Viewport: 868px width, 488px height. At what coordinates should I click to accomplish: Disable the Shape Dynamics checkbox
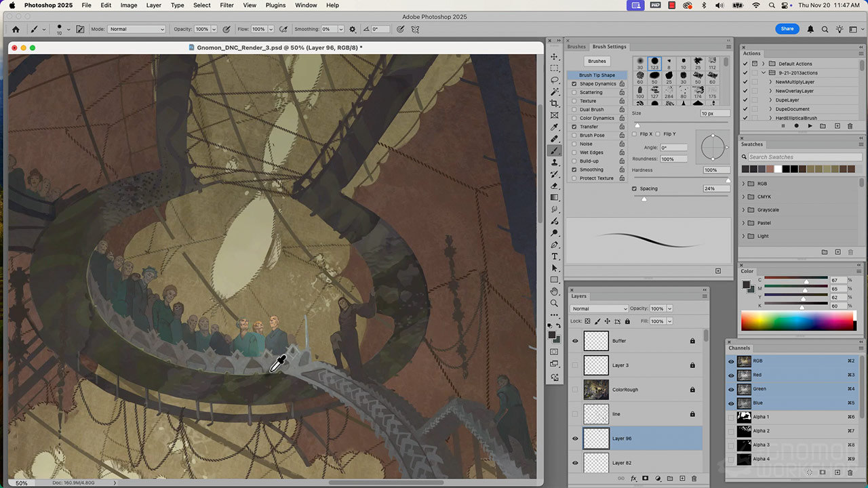click(x=574, y=84)
